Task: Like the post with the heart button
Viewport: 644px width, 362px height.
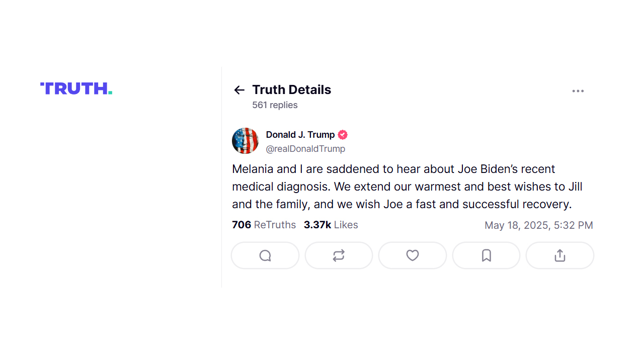Action: [413, 255]
